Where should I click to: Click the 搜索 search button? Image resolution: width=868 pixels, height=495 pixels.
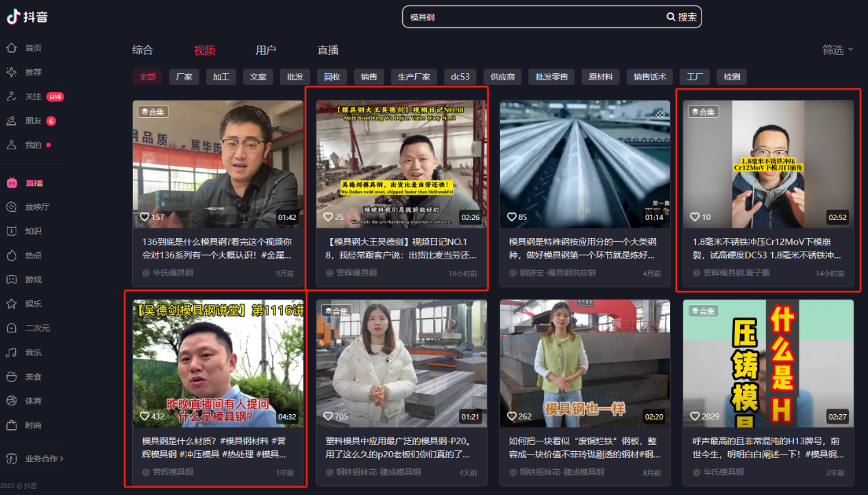click(682, 17)
